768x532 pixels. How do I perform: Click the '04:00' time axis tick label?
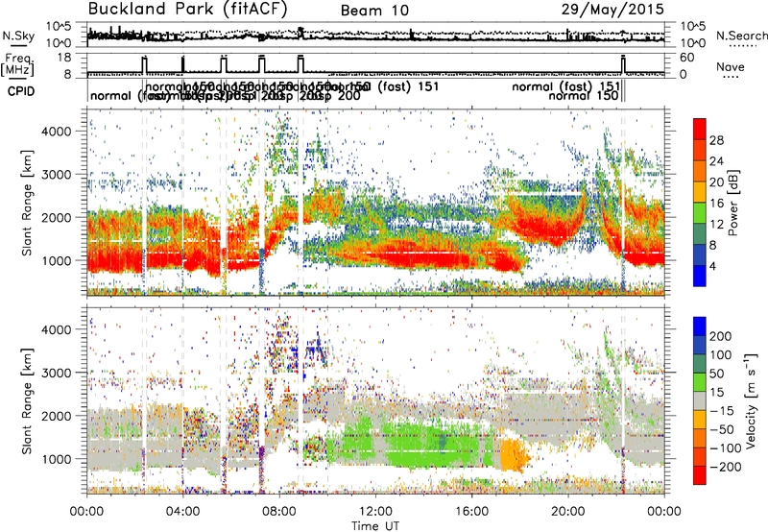pos(182,512)
